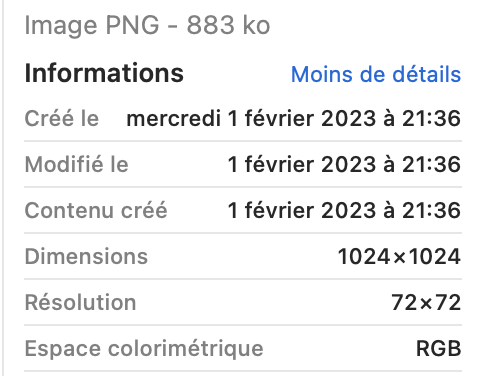The image size is (482, 376).
Task: Click the Moins de détails link
Action: (376, 74)
